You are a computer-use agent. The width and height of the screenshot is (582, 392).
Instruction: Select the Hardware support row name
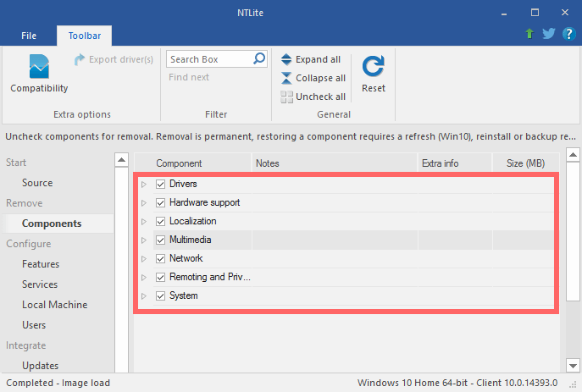pos(204,202)
